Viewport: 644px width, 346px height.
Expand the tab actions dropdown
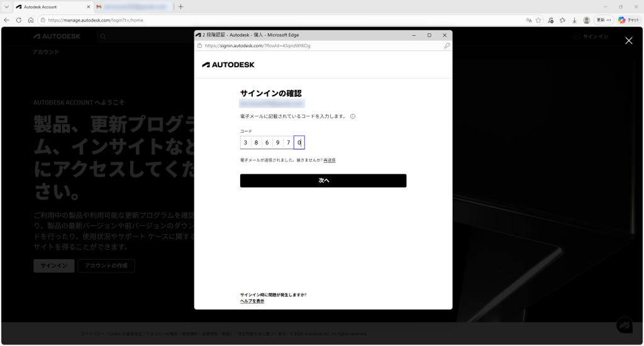point(6,7)
